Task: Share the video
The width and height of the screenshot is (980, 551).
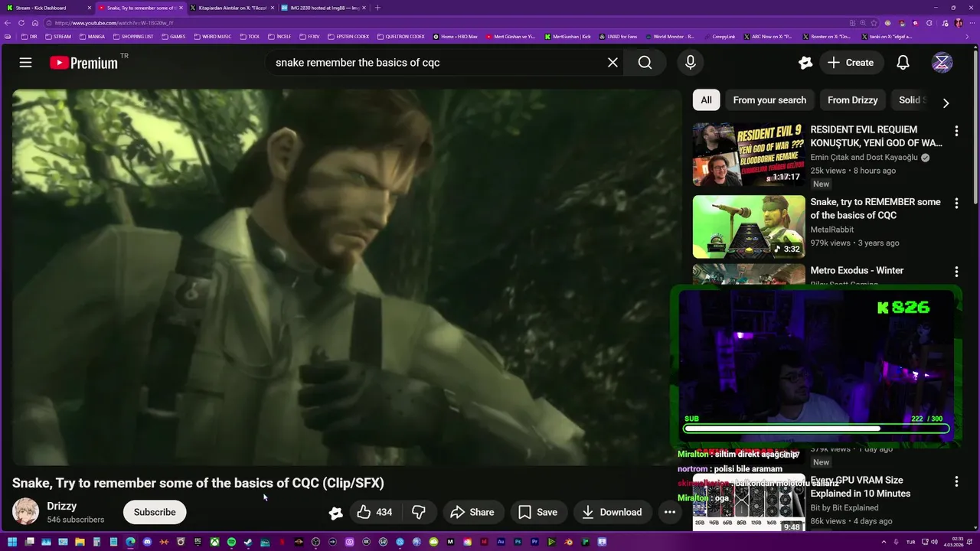Action: coord(472,512)
